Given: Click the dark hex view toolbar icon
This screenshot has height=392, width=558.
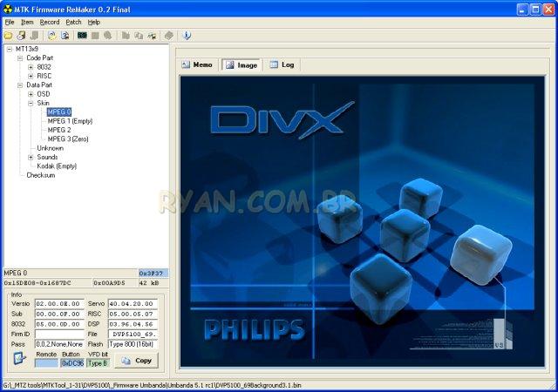Looking at the screenshot, I should (x=82, y=36).
